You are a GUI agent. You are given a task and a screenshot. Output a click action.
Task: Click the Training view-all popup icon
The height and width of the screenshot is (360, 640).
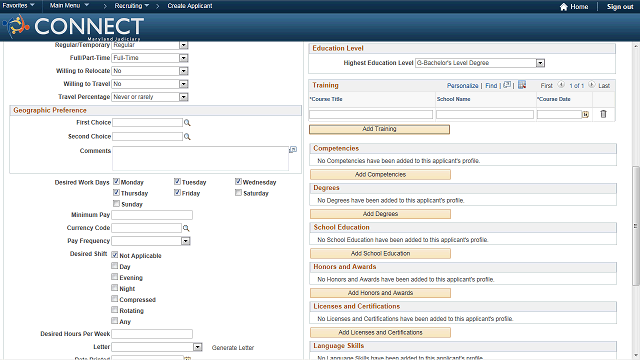(x=507, y=85)
